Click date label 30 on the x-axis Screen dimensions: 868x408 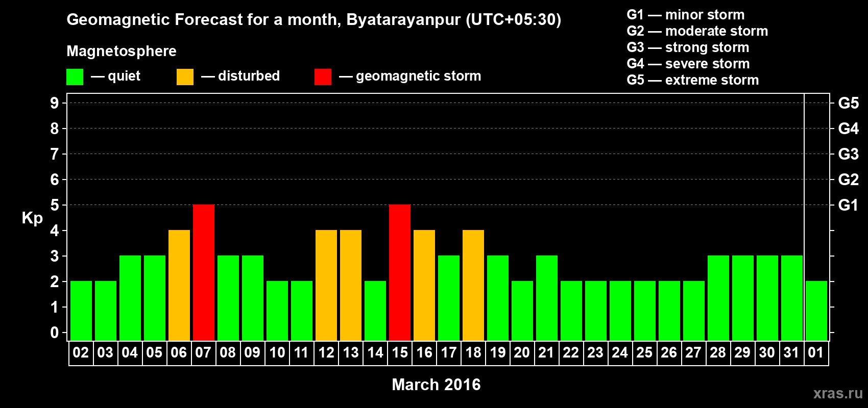click(767, 353)
